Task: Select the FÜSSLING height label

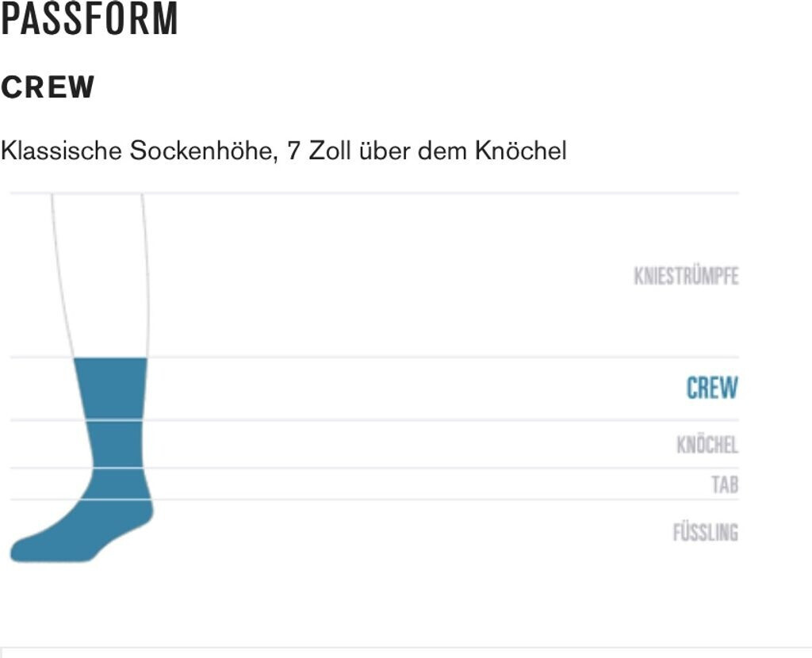Action: tap(705, 532)
